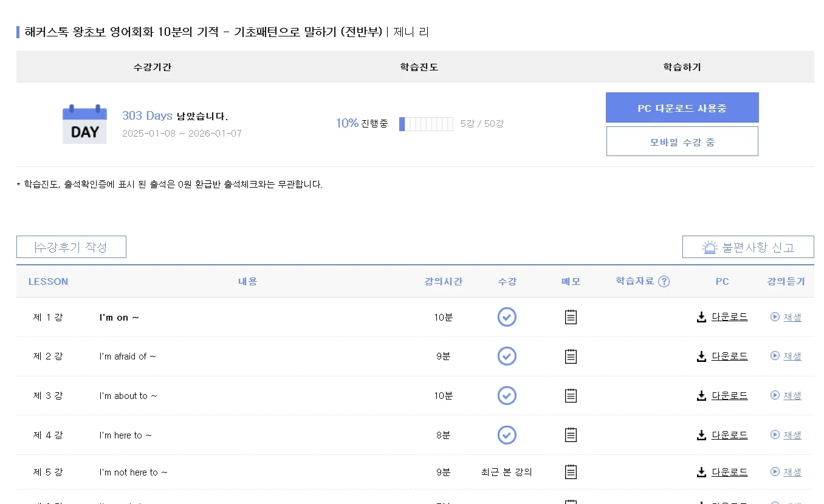Click the 메모 column header
The width and height of the screenshot is (824, 504).
tap(571, 282)
